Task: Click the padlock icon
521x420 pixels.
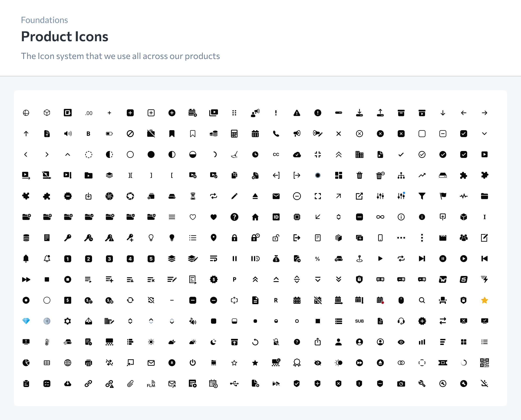Action: 234,238
